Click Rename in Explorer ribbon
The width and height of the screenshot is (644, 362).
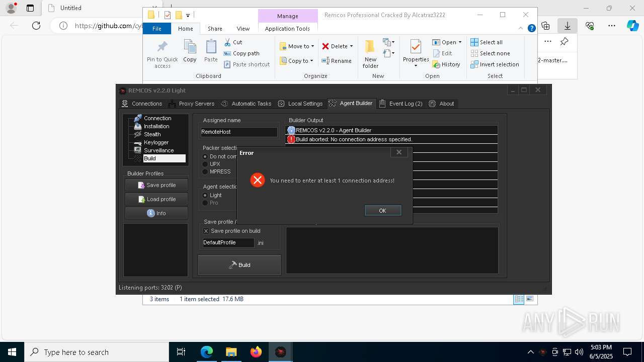(337, 61)
